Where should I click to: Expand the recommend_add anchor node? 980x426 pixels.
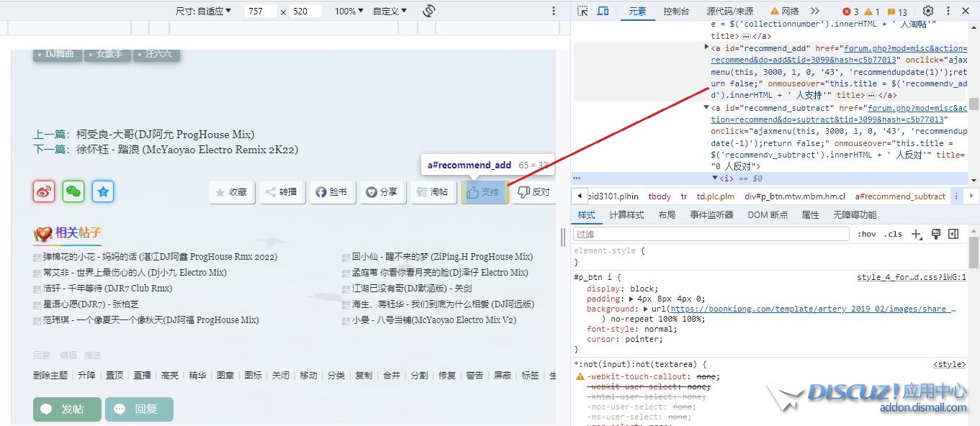point(706,47)
